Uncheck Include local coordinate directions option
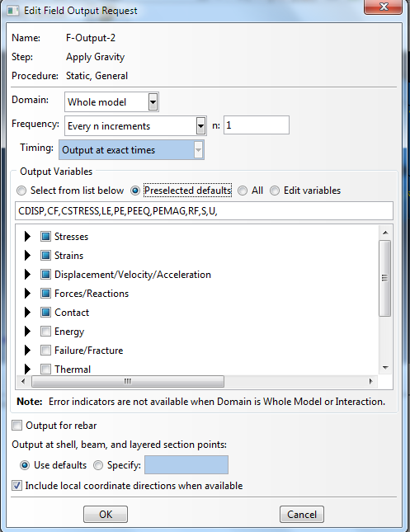The image size is (410, 532). pos(16,486)
